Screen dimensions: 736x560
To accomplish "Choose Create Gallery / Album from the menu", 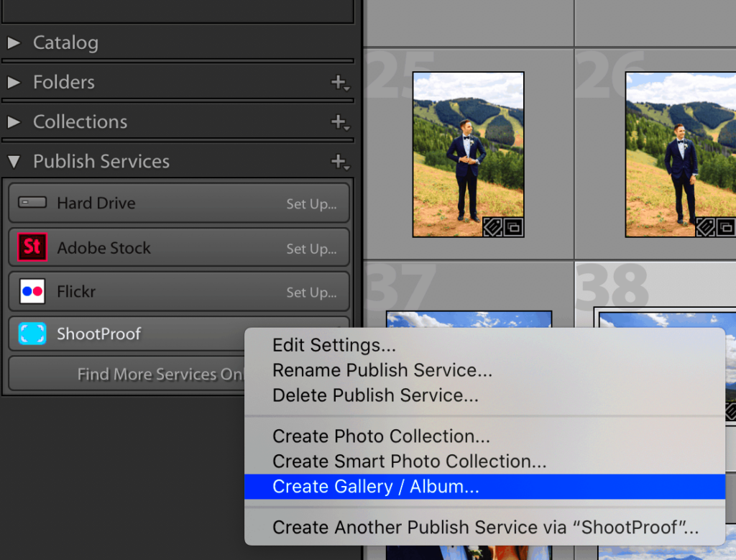I will (376, 487).
